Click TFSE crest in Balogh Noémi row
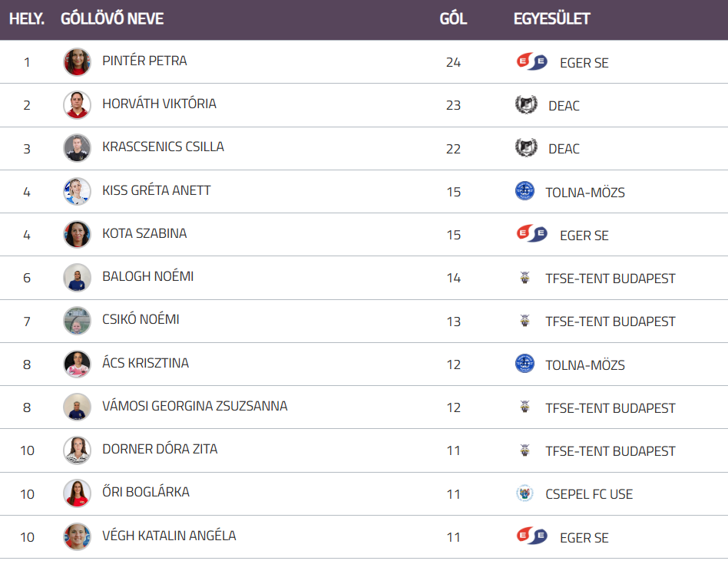The image size is (728, 564). coord(524,278)
